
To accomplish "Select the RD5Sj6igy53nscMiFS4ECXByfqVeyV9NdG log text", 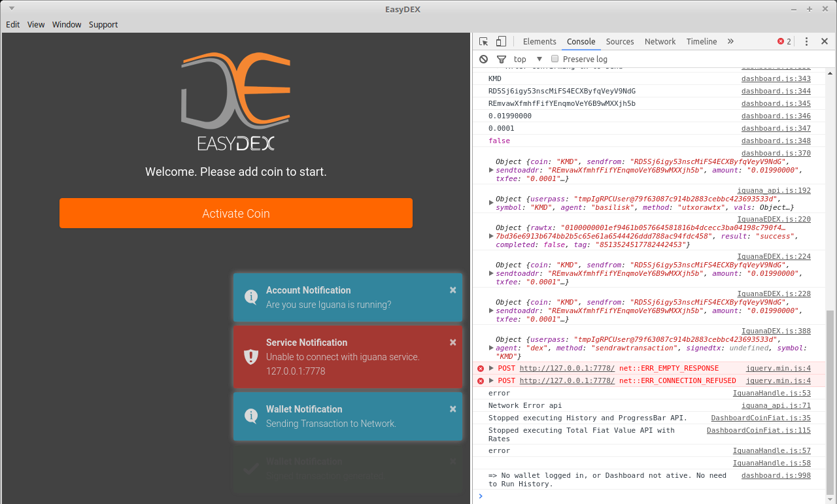I will pos(562,91).
